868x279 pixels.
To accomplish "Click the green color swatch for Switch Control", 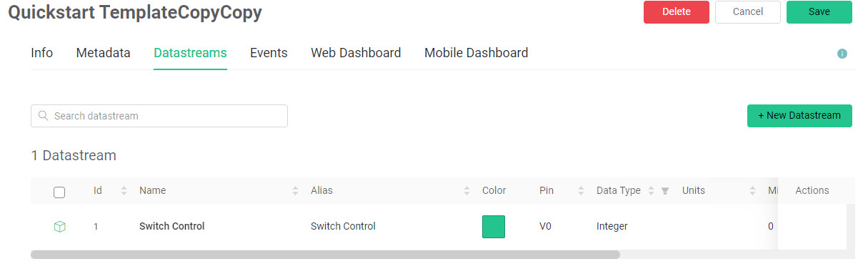I will 494,227.
